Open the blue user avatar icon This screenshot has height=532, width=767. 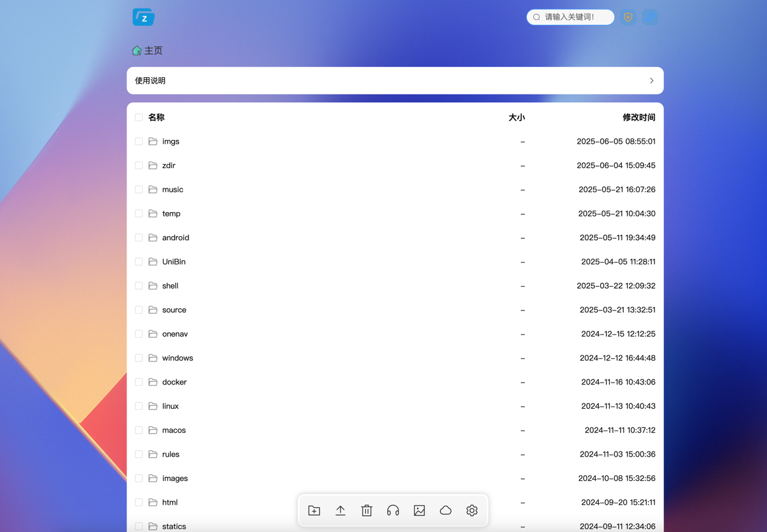650,17
